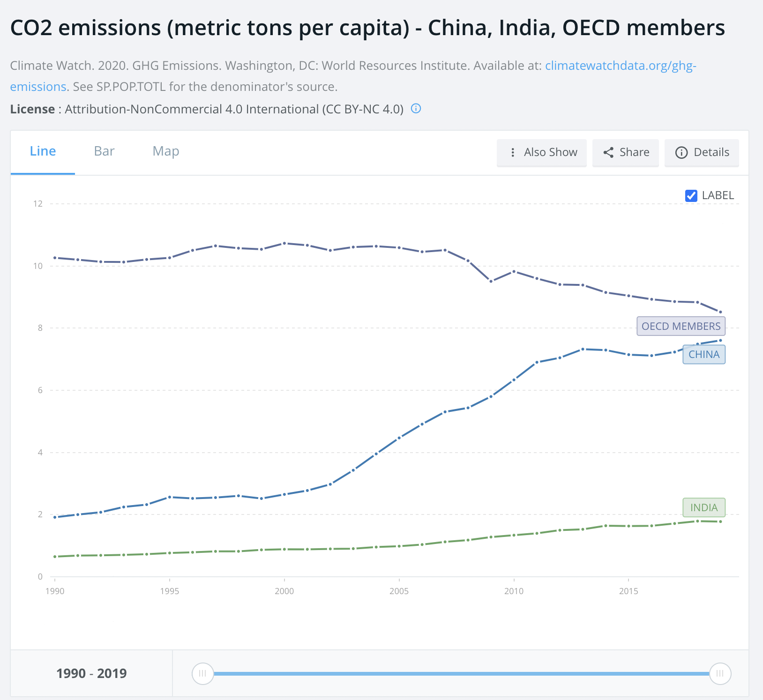The width and height of the screenshot is (763, 700).
Task: Click the circled info icon beside Details
Action: 681,152
